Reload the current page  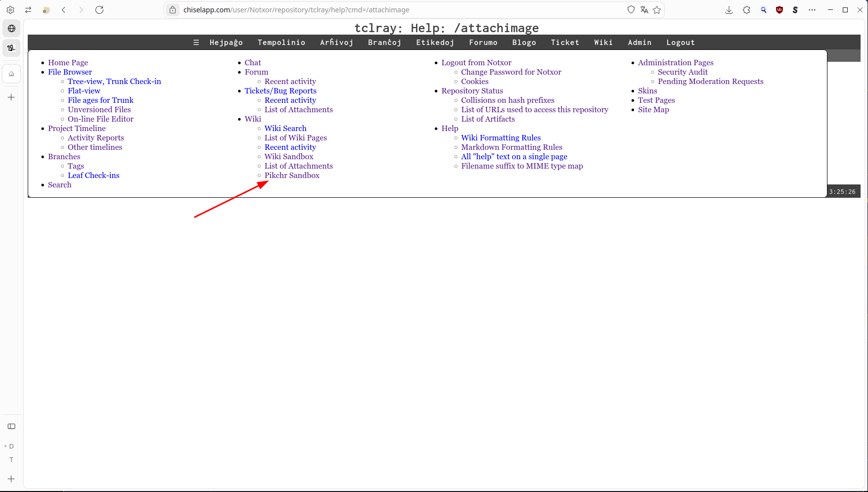tap(99, 10)
